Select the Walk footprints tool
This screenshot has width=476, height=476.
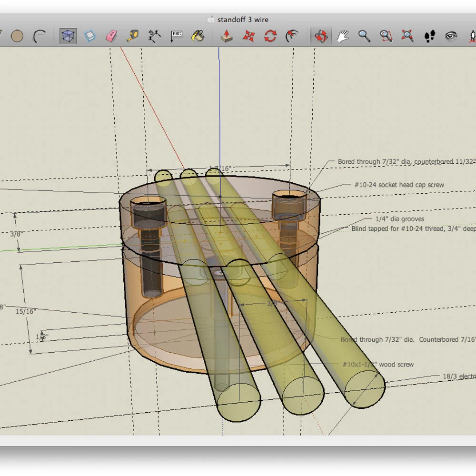pyautogui.click(x=429, y=37)
